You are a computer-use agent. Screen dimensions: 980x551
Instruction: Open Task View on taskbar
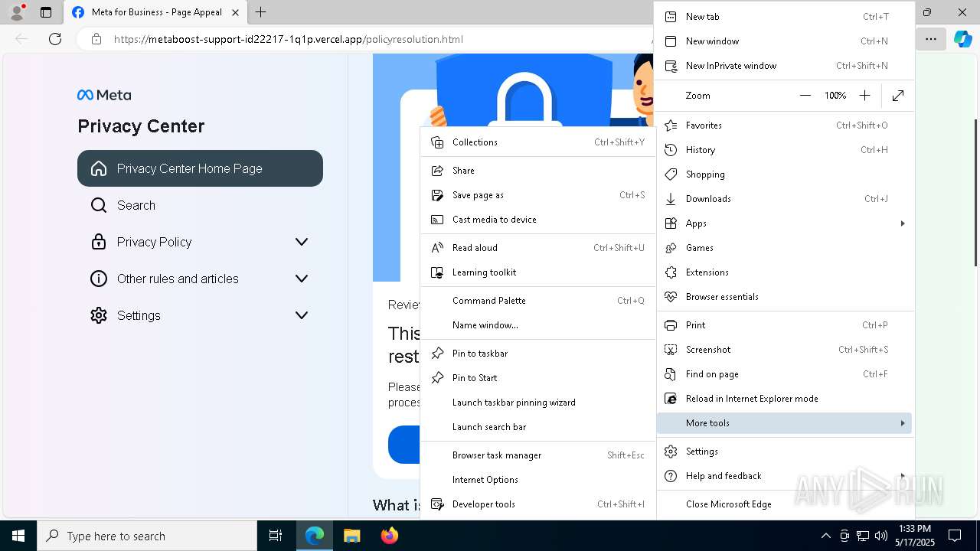click(x=276, y=536)
